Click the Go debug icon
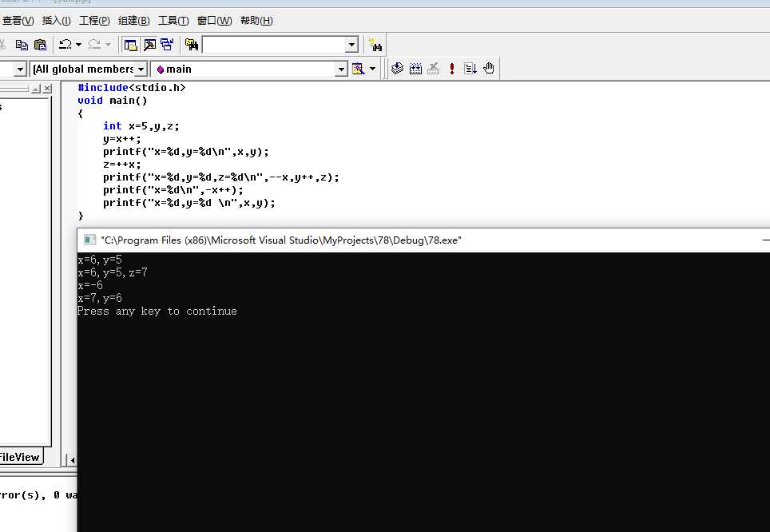The width and height of the screenshot is (770, 532). [470, 68]
